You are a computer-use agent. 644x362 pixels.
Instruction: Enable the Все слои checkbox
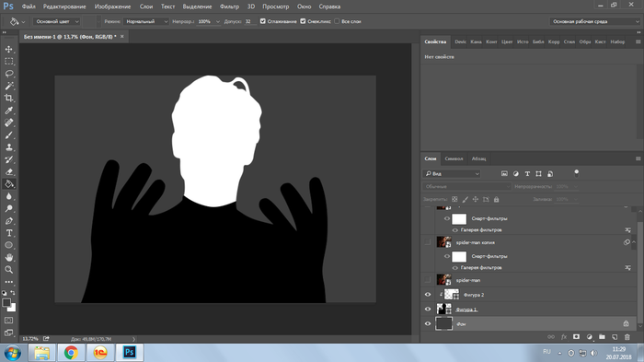[x=337, y=21]
